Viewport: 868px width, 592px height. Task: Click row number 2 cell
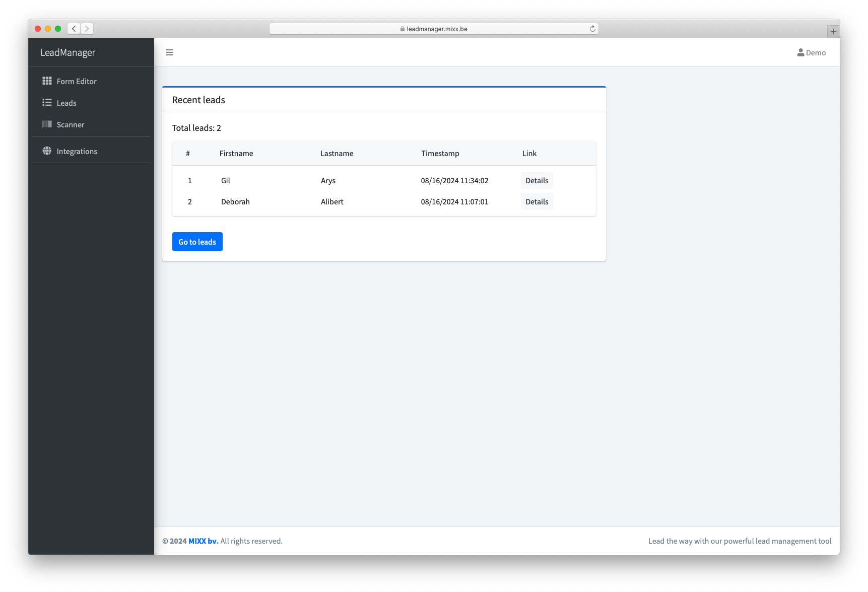[x=190, y=202]
